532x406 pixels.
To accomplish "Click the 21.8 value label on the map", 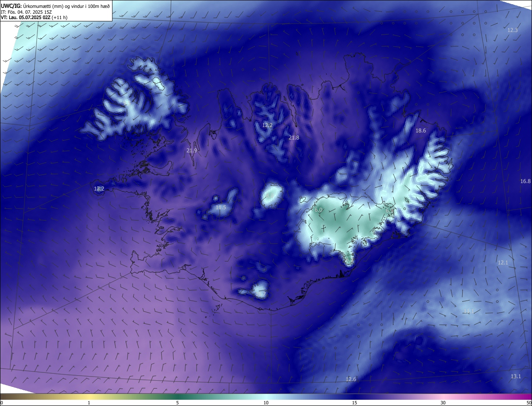I will point(294,137).
